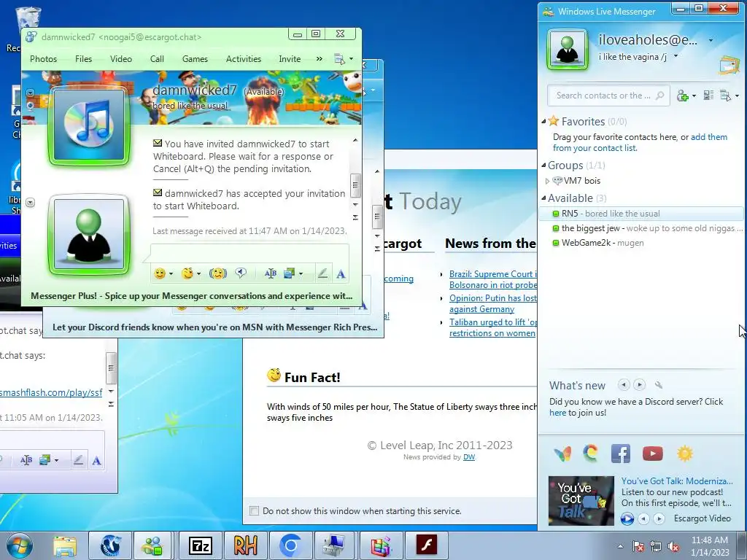The width and height of the screenshot is (747, 560).
Task: Click the add a contact icon
Action: pos(683,96)
